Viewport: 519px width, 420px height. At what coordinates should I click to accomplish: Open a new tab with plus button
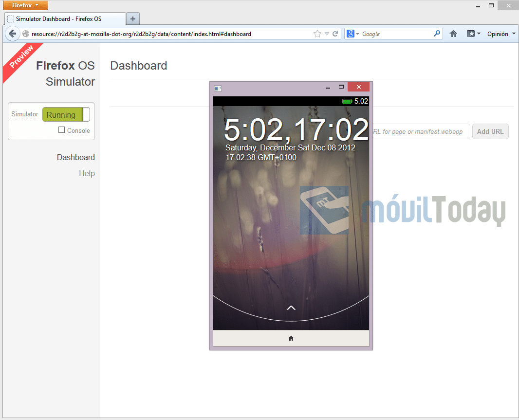tap(132, 19)
